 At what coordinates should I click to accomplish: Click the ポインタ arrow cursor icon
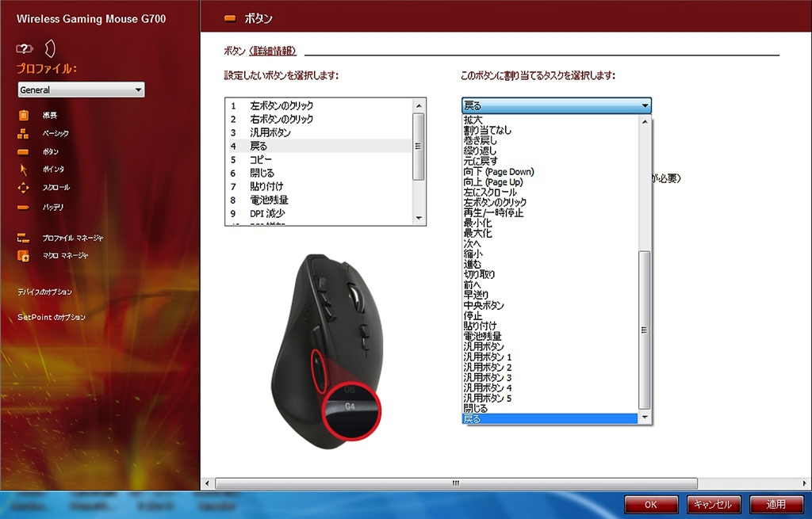[23, 170]
